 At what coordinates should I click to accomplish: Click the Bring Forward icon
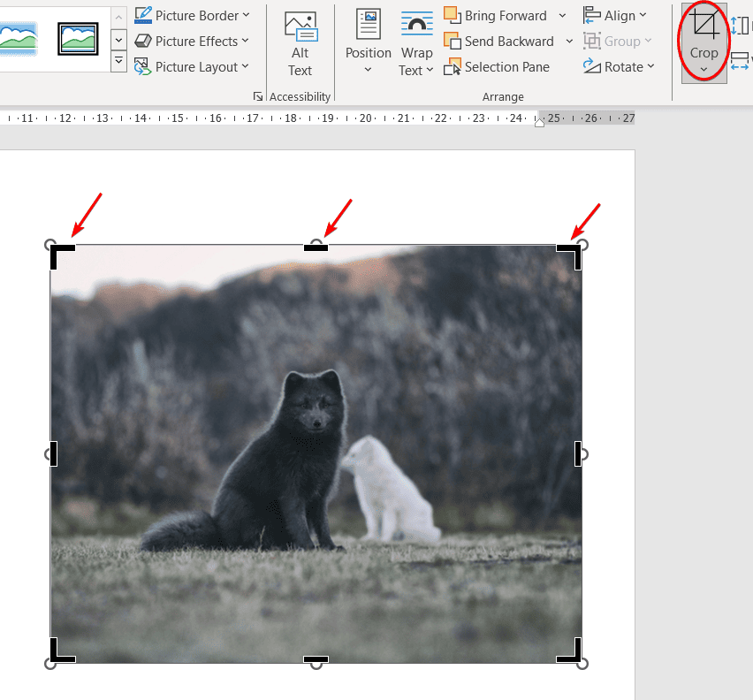(452, 16)
